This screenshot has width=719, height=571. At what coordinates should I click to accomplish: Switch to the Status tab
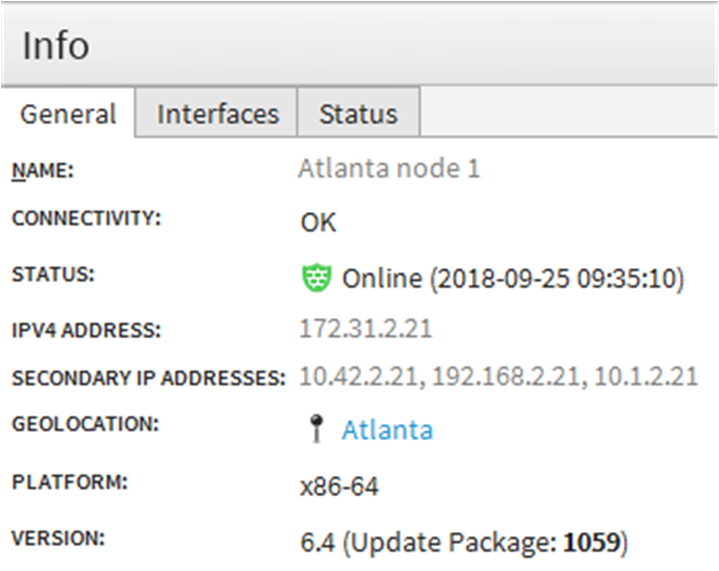359,113
